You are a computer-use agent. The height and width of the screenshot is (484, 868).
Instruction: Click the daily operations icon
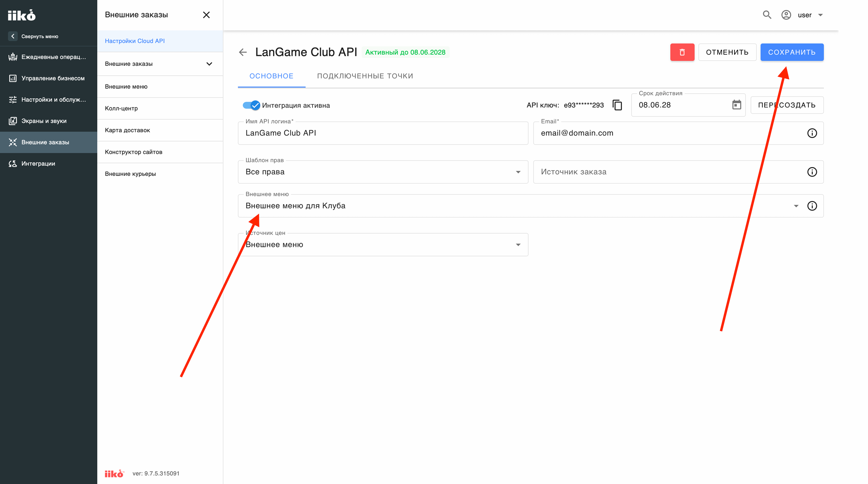(x=13, y=57)
